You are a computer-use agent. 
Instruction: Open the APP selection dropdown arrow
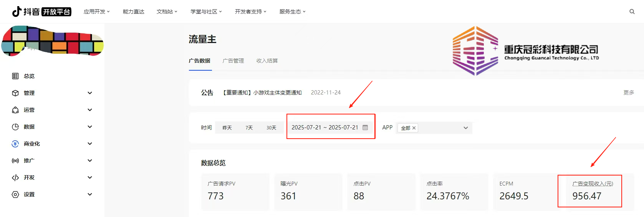[466, 128]
